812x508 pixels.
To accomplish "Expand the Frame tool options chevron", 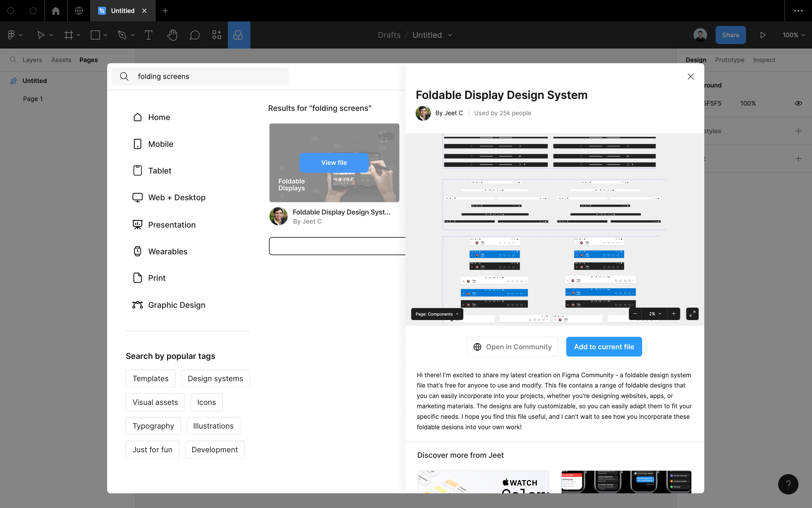I will click(78, 35).
